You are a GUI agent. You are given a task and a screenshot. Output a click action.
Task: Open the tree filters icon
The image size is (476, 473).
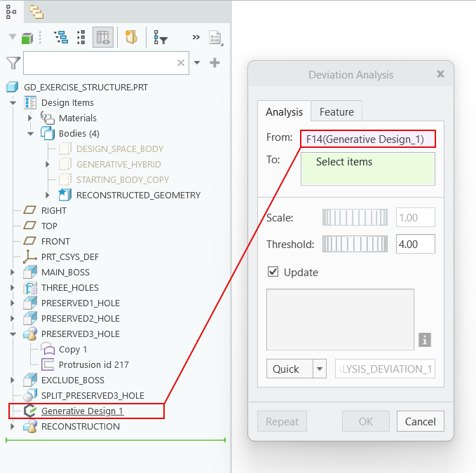(161, 37)
